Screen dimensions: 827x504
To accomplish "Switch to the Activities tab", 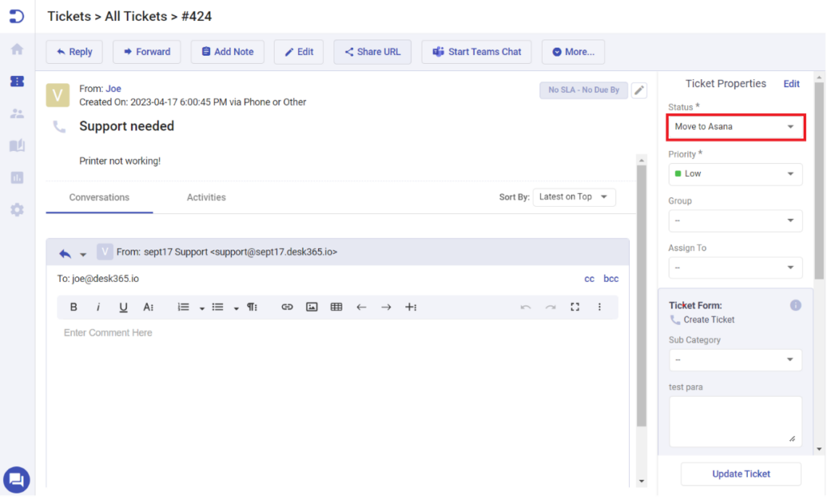I will point(206,197).
